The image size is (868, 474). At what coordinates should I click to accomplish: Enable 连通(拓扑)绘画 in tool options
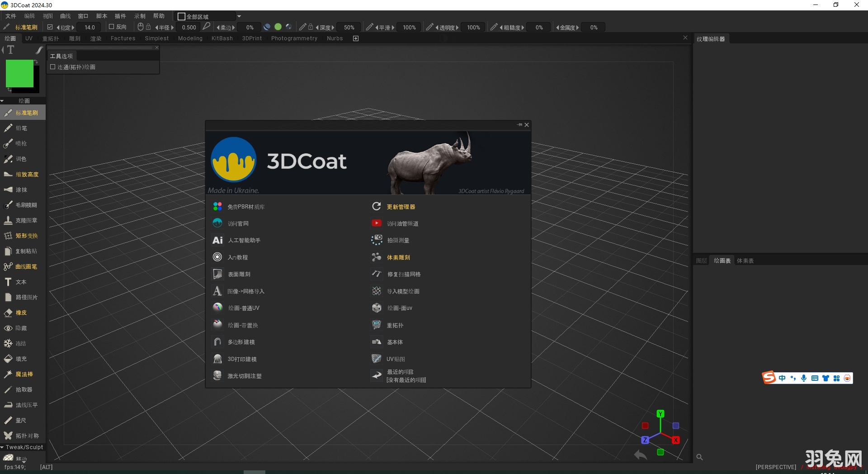53,67
